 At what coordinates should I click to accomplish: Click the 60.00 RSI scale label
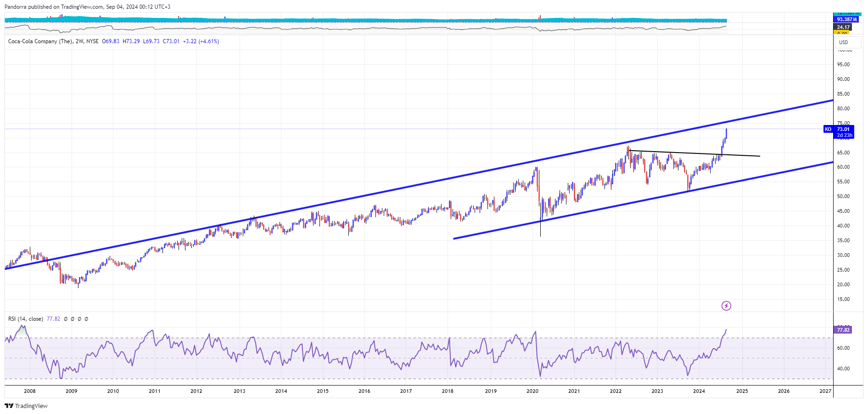click(843, 348)
